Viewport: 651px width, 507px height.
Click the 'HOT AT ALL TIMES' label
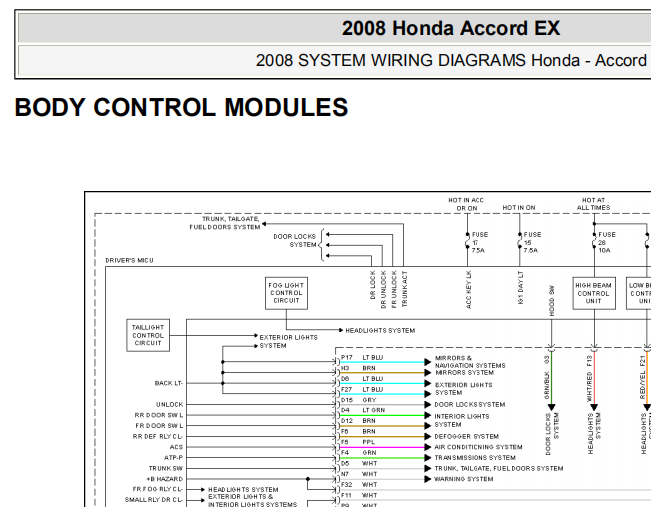(x=593, y=204)
